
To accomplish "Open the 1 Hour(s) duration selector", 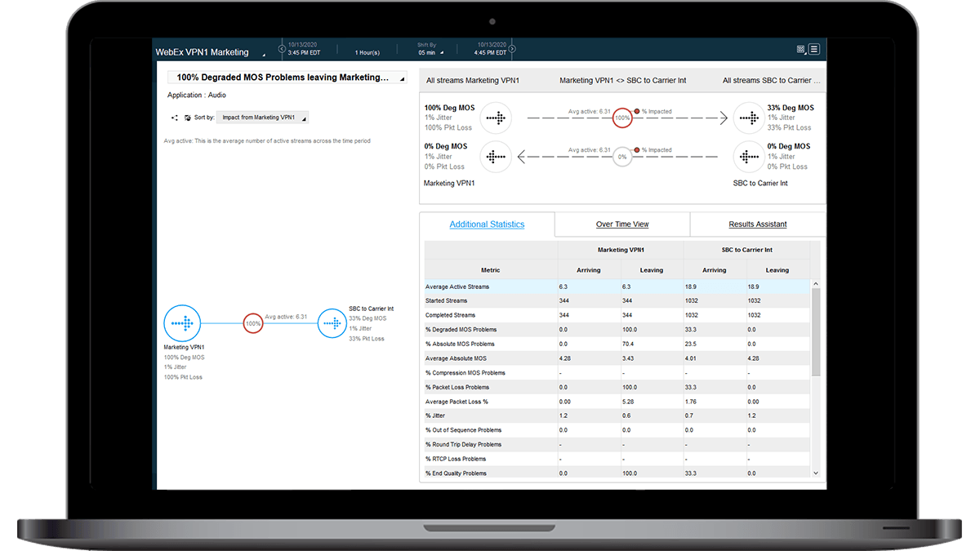I will [367, 52].
